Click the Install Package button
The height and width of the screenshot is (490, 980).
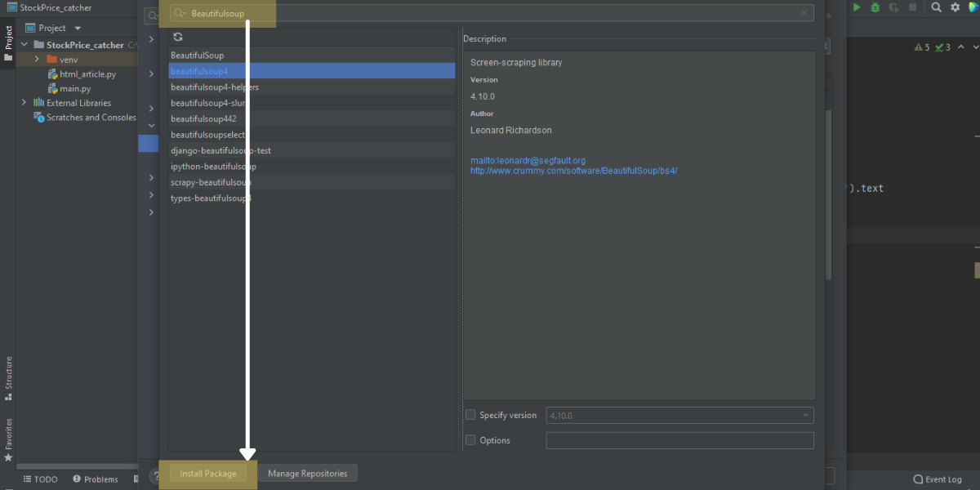click(207, 473)
